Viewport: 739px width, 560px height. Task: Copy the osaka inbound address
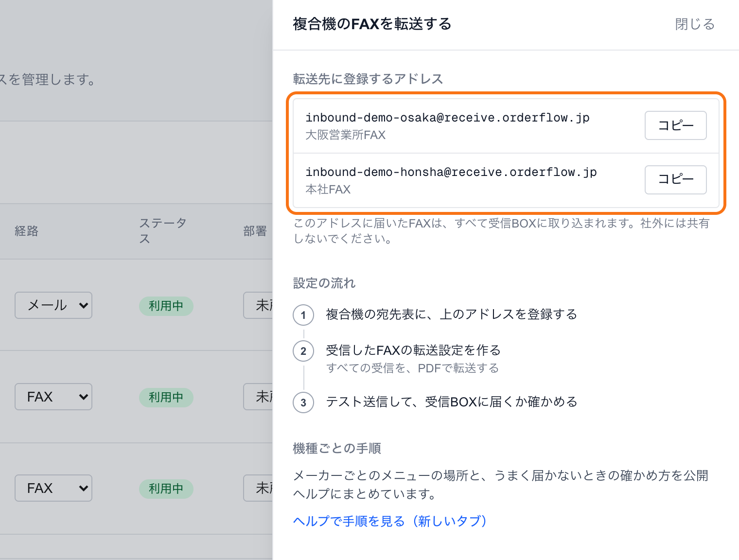(675, 125)
